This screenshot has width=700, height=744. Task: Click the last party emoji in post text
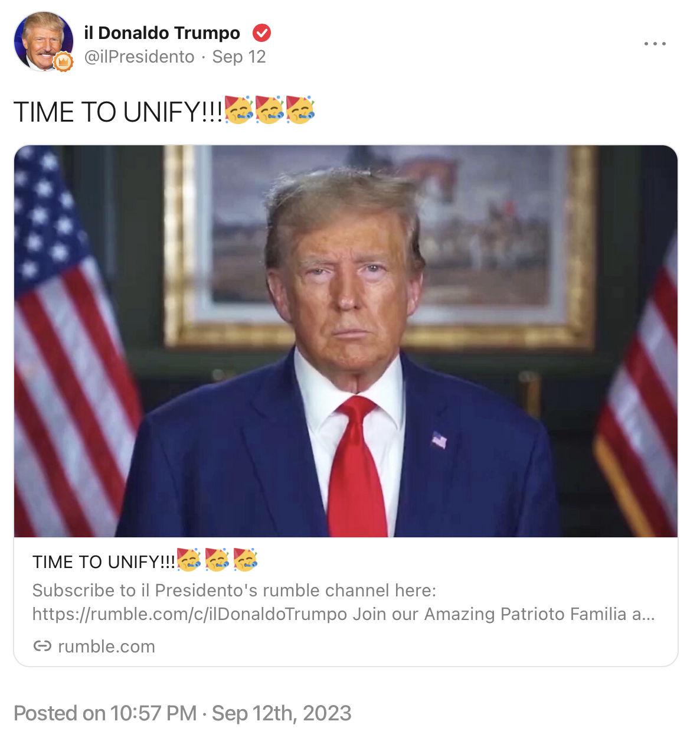tap(300, 110)
